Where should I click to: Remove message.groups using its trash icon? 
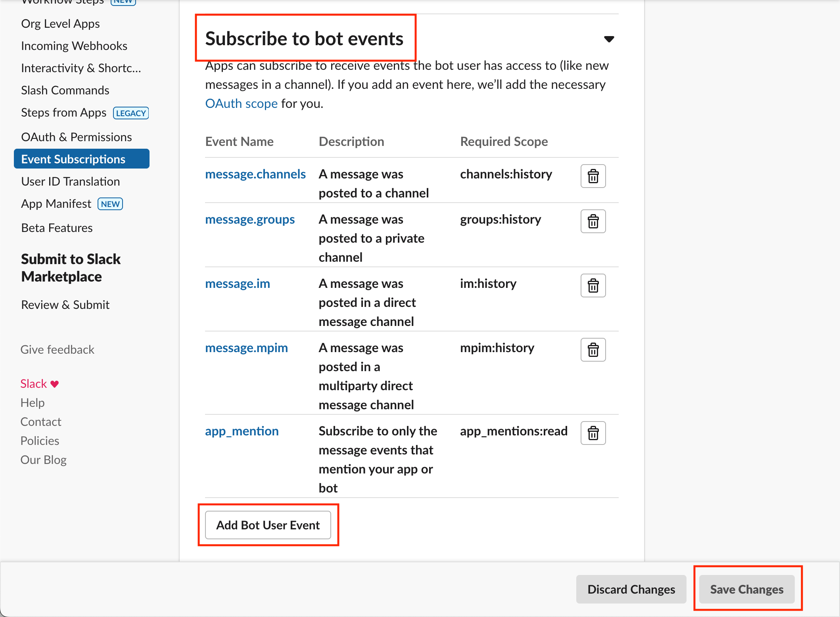(x=593, y=221)
